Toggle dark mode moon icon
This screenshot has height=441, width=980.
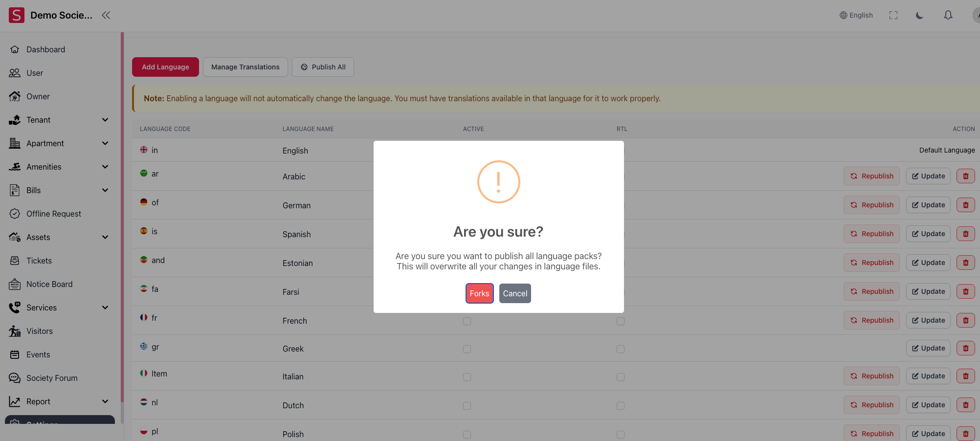coord(919,15)
